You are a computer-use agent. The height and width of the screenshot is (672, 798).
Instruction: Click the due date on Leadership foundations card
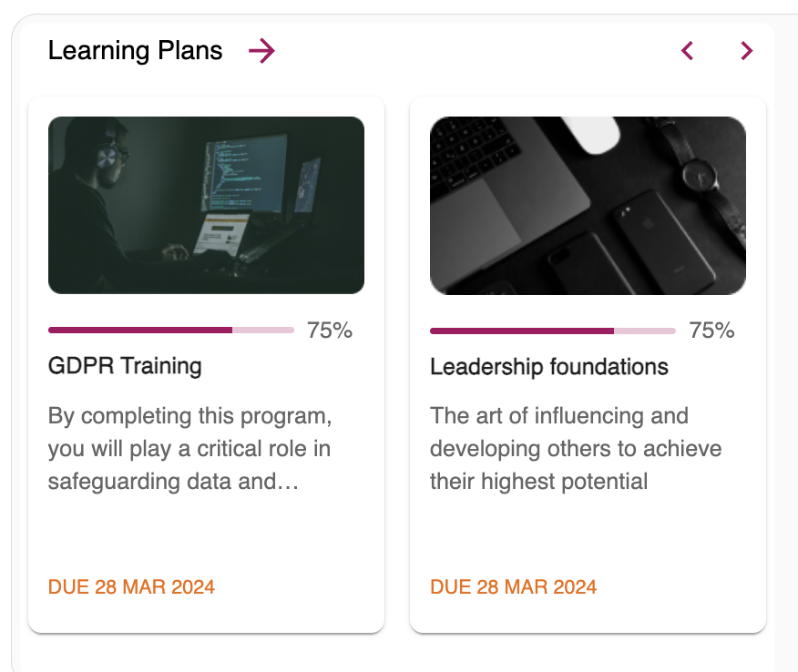[x=514, y=586]
